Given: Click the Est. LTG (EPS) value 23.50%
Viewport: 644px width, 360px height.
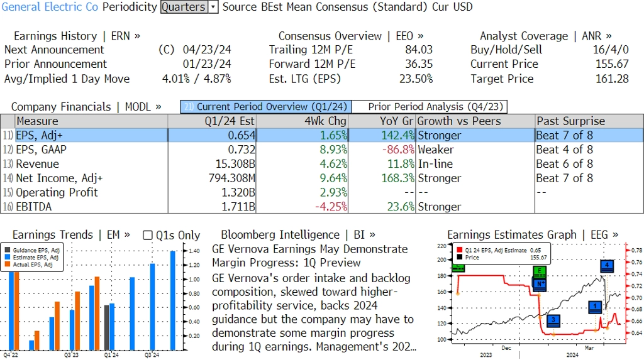Looking at the screenshot, I should 416,79.
